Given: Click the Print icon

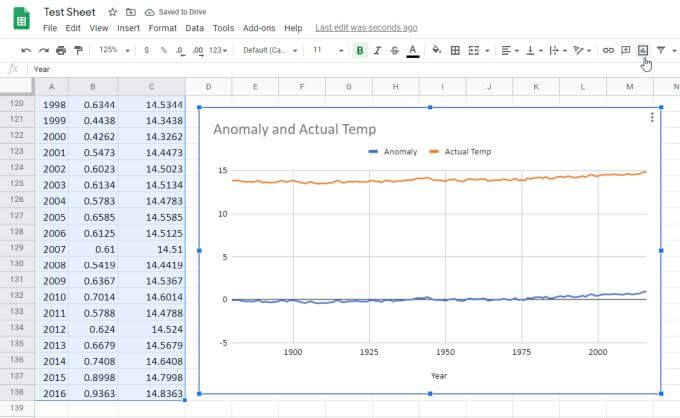Looking at the screenshot, I should [61, 50].
